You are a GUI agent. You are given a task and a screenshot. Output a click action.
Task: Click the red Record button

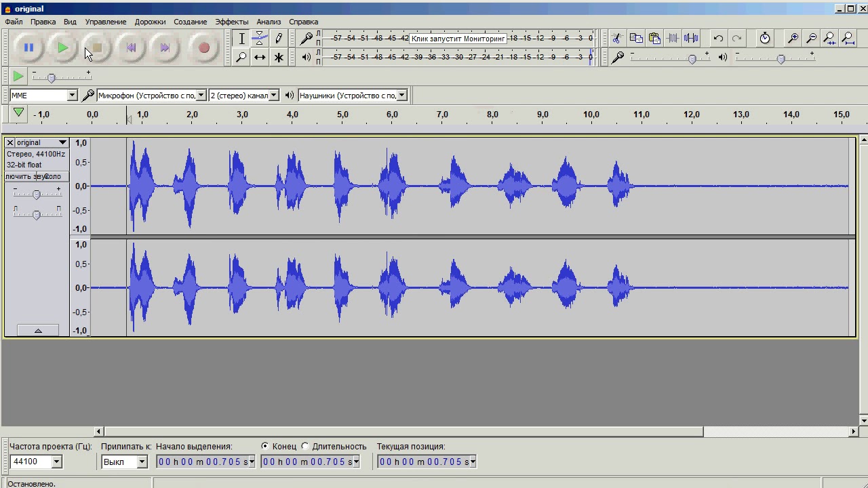coord(203,48)
